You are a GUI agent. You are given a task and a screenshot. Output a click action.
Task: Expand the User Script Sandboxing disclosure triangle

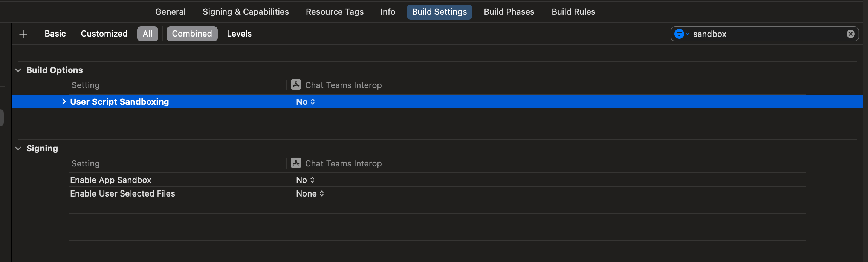(x=63, y=101)
